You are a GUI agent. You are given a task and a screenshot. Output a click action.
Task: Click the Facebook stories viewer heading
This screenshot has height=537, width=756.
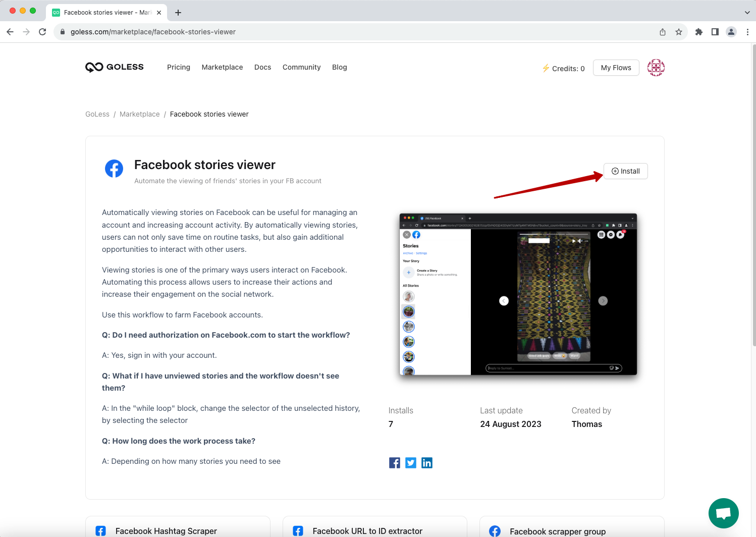point(205,165)
